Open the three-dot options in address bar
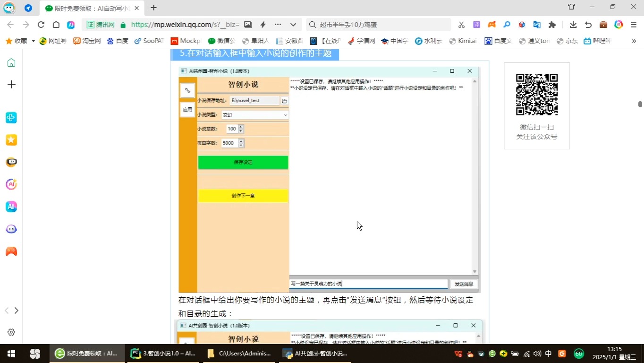Viewport: 644px width, 363px height. (x=278, y=25)
